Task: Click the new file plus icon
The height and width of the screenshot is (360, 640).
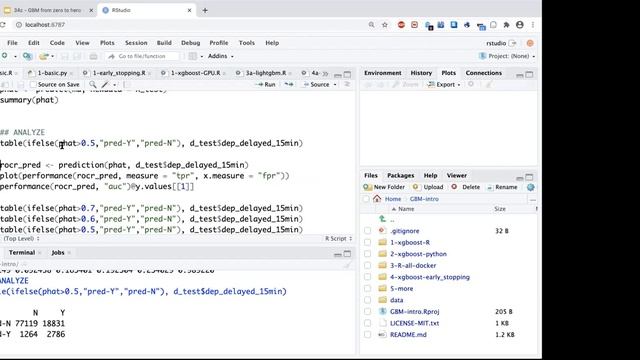Action: (x=4, y=56)
